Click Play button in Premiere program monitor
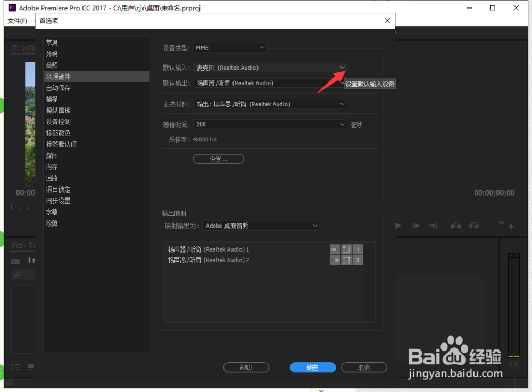Image resolution: width=532 pixels, height=392 pixels. point(398,226)
